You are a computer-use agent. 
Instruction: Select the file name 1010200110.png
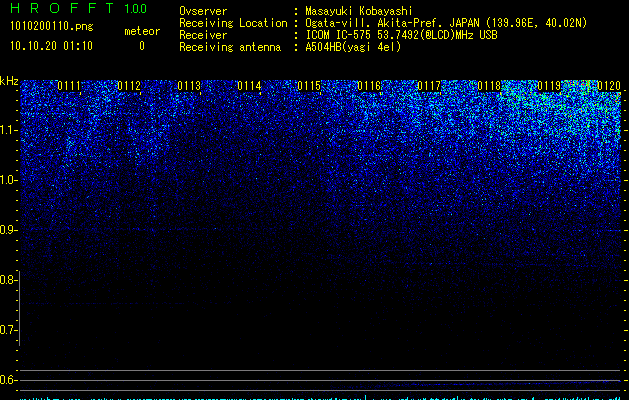pyautogui.click(x=52, y=26)
